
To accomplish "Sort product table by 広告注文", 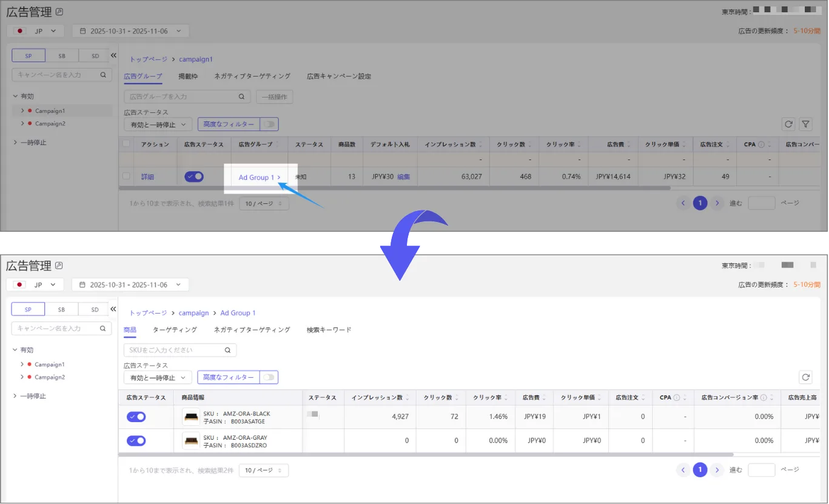I will pyautogui.click(x=643, y=398).
